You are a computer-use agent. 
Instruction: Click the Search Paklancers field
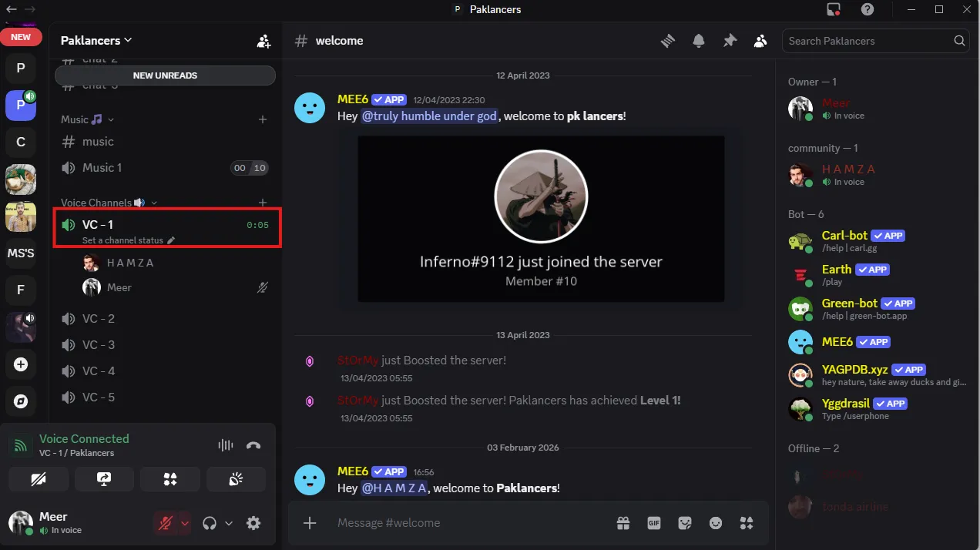click(x=868, y=41)
